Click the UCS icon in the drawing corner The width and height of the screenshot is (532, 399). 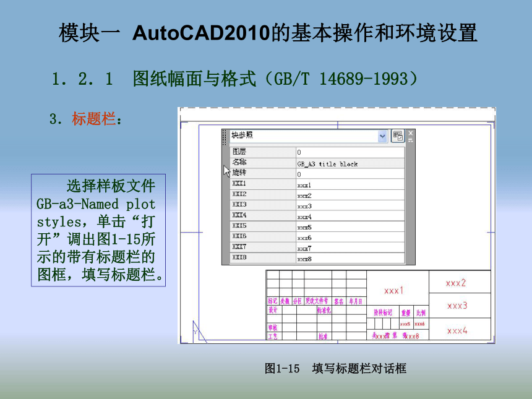(199, 332)
